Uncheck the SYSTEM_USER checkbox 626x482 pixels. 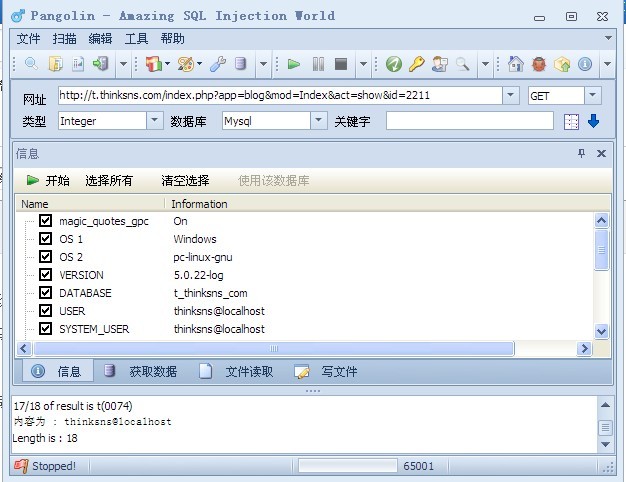[x=46, y=329]
